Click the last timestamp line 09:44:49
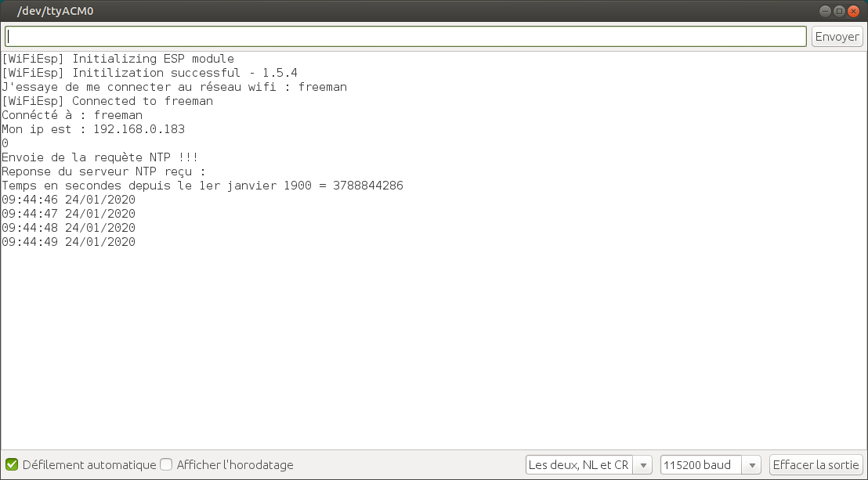 tap(69, 242)
